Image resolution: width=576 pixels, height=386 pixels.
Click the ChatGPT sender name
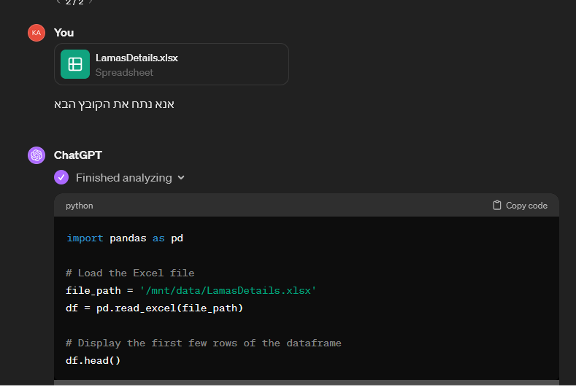78,155
